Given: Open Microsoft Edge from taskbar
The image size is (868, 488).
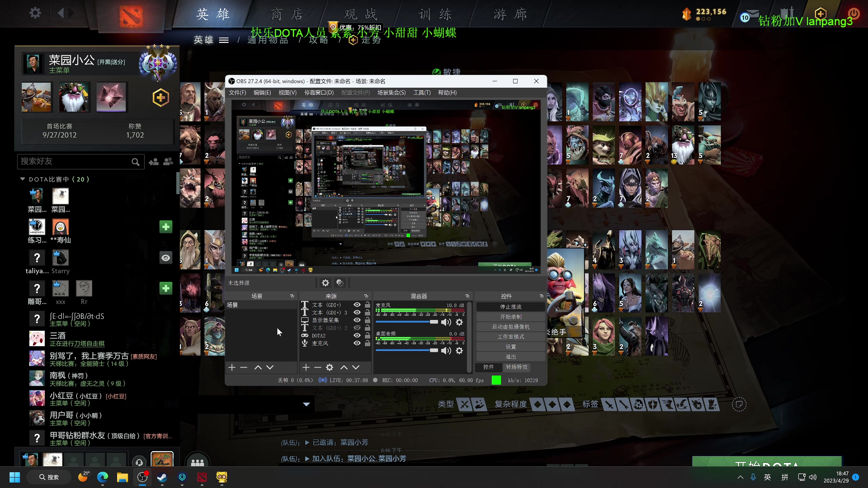Looking at the screenshot, I should coord(102,477).
